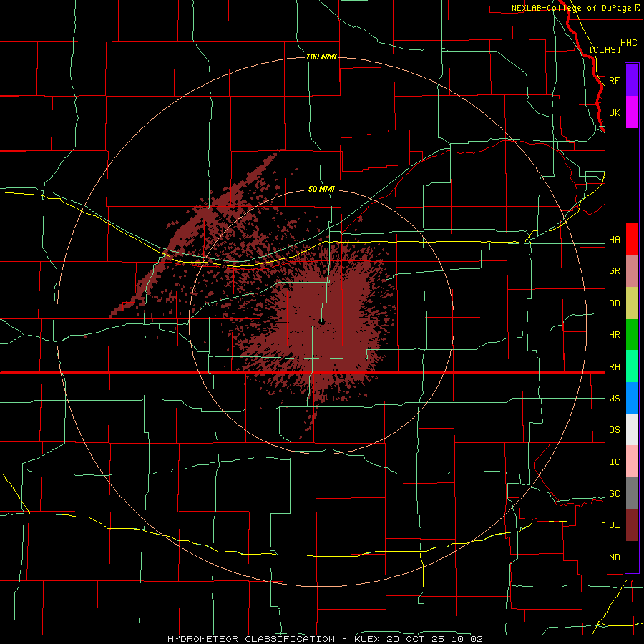
Task: Select the 'GC' legend label text
Action: tap(615, 494)
